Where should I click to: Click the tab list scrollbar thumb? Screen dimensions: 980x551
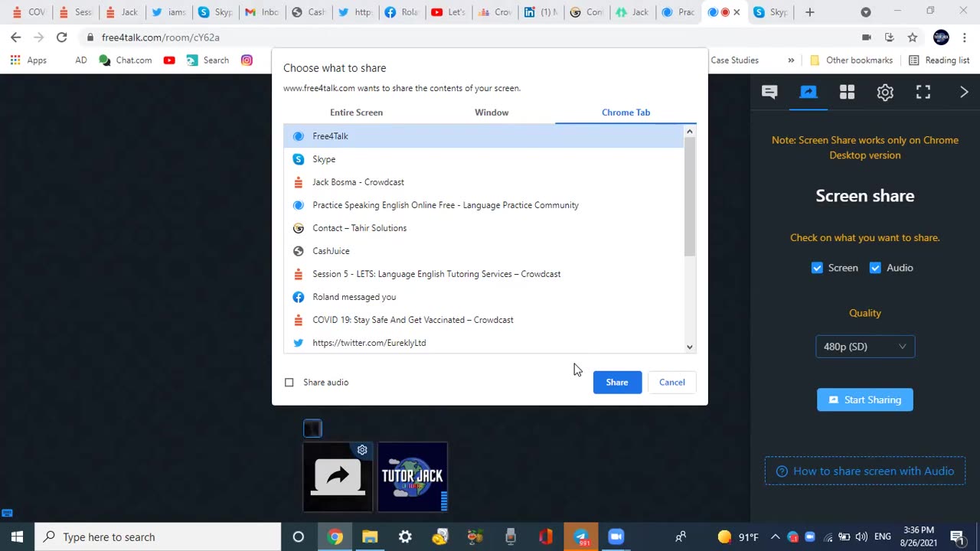(x=690, y=197)
